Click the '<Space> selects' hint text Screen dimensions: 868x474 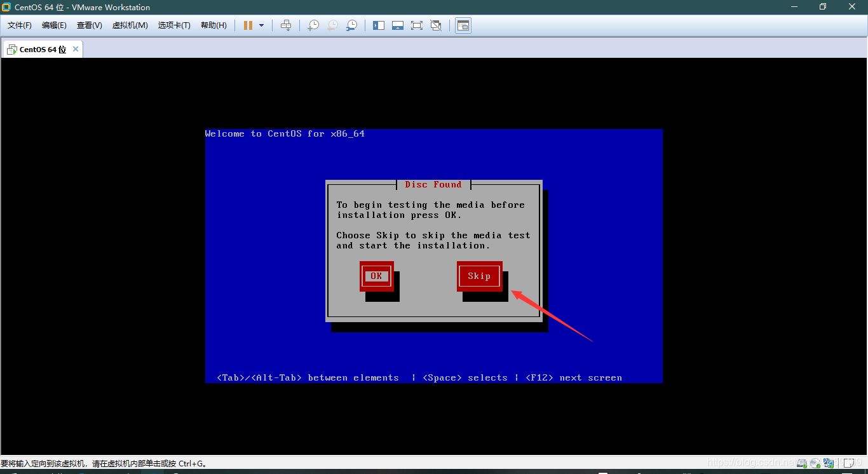(x=465, y=377)
